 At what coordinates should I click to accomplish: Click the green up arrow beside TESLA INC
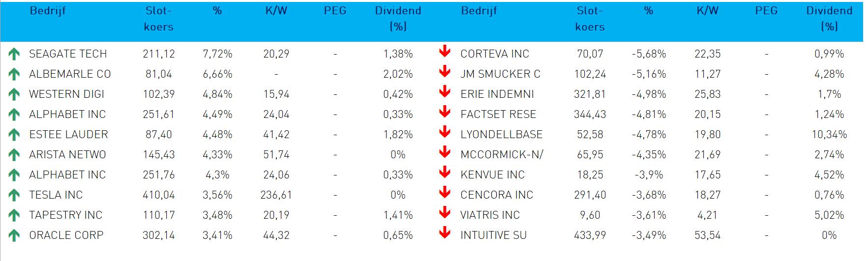(x=14, y=195)
